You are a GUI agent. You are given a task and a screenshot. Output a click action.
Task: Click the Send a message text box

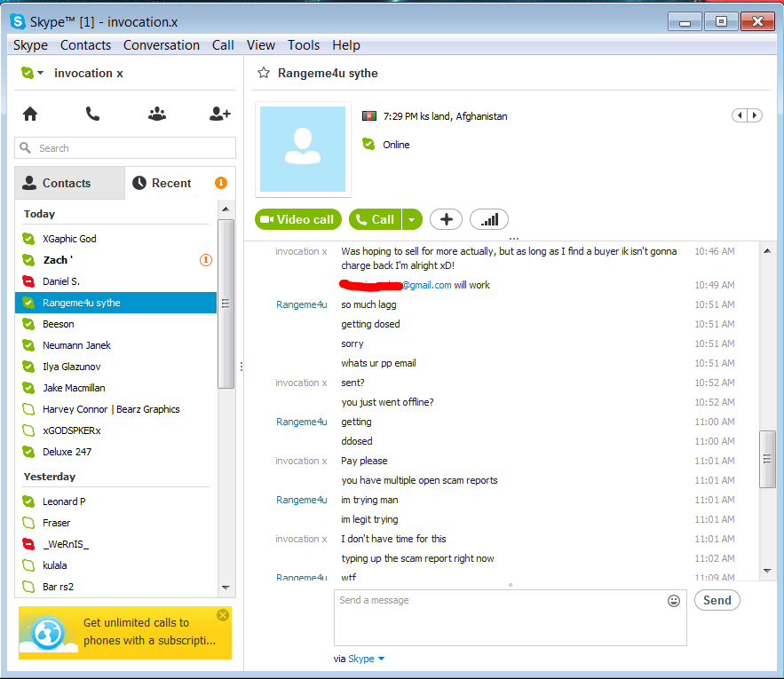tap(510, 618)
